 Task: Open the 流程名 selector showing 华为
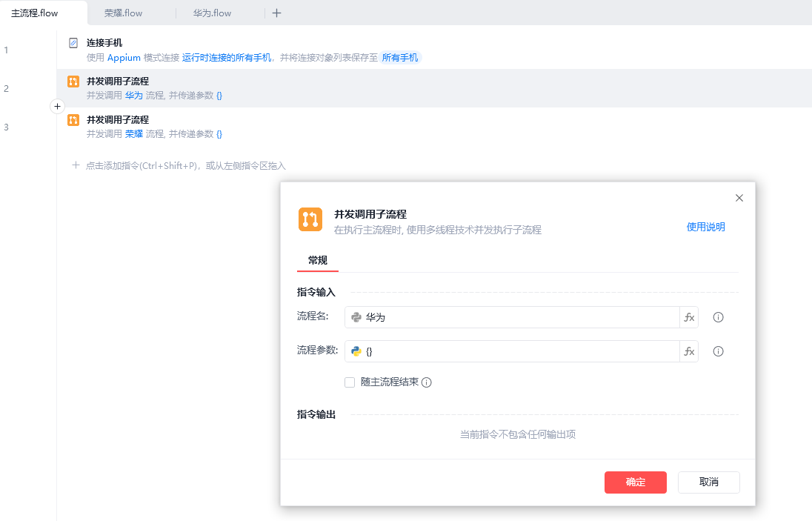(x=511, y=317)
